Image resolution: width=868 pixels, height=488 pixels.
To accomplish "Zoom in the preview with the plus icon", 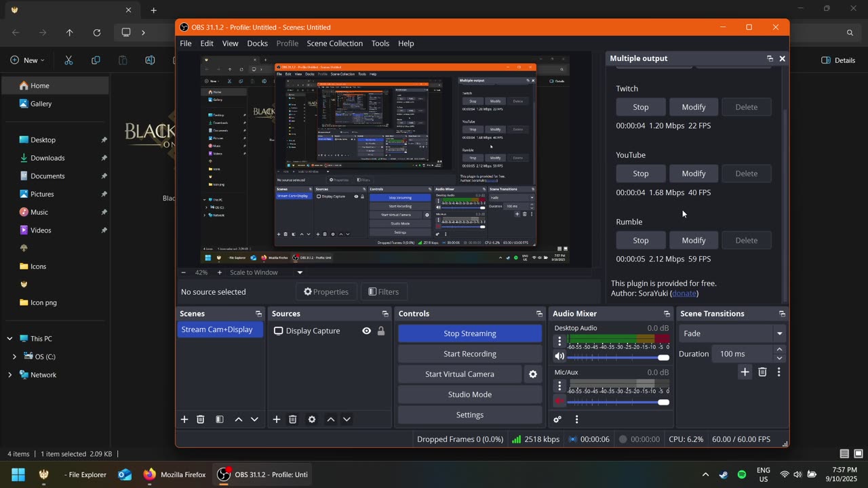I will tap(219, 272).
